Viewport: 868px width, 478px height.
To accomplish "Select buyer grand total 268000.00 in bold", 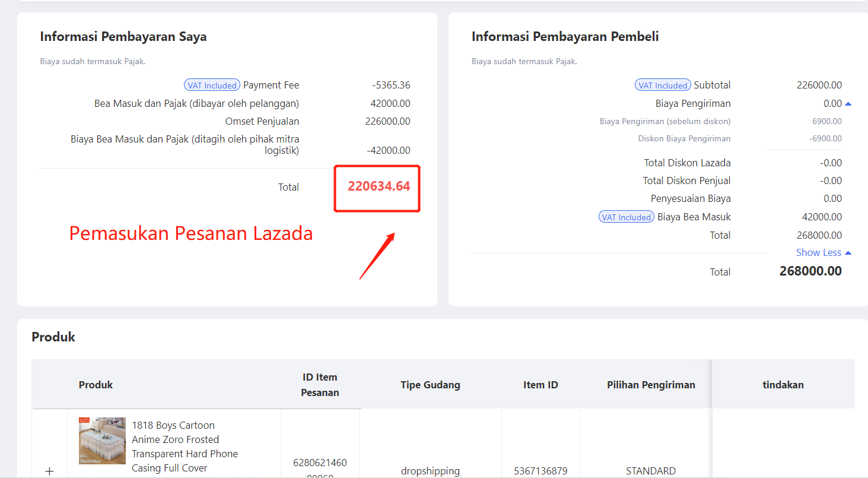I will [810, 271].
